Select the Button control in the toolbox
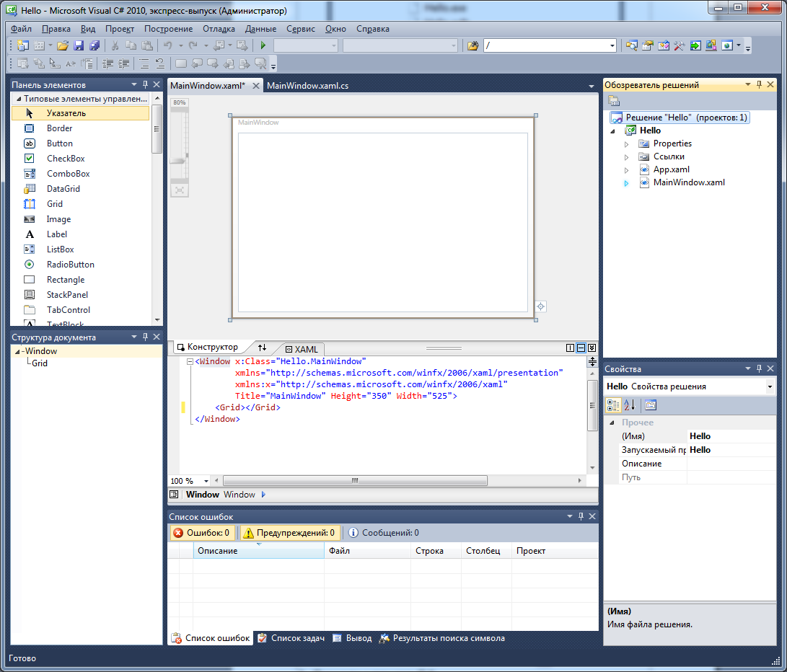The height and width of the screenshot is (672, 787). (80, 143)
